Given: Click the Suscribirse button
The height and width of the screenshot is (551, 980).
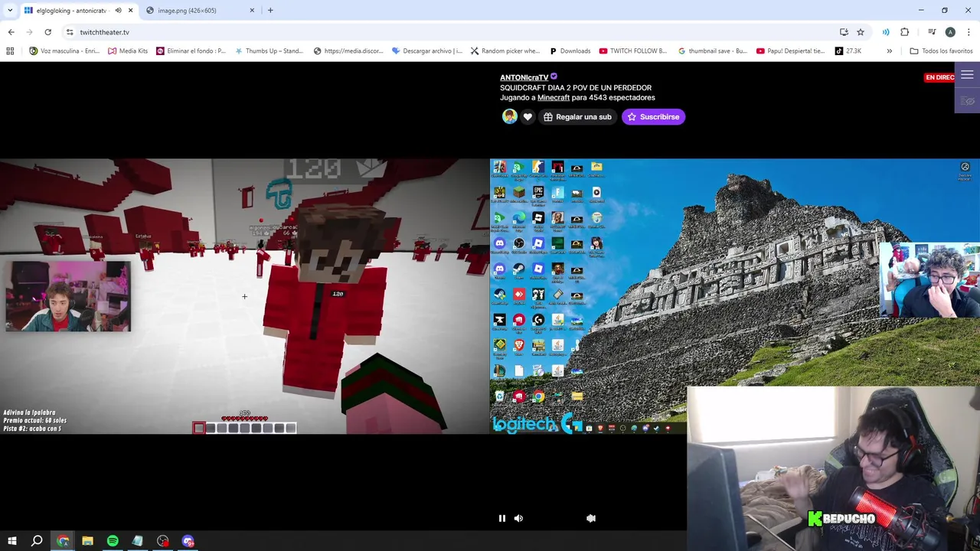Looking at the screenshot, I should pos(653,117).
